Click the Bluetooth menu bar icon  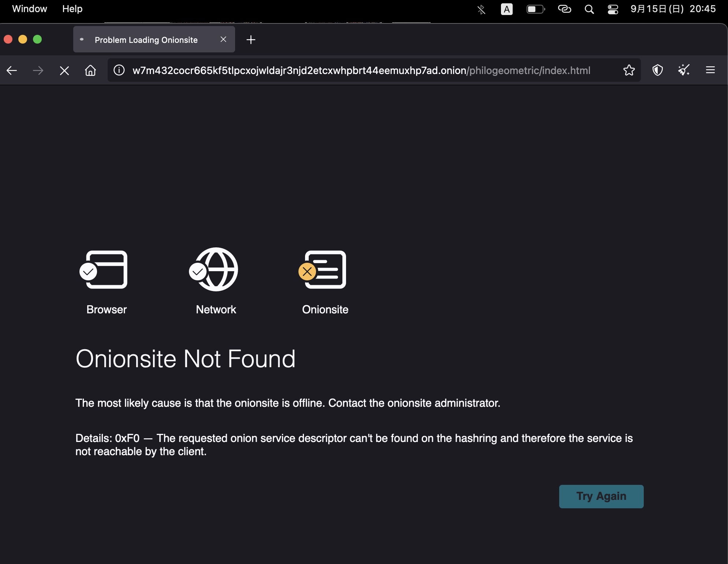pyautogui.click(x=481, y=9)
